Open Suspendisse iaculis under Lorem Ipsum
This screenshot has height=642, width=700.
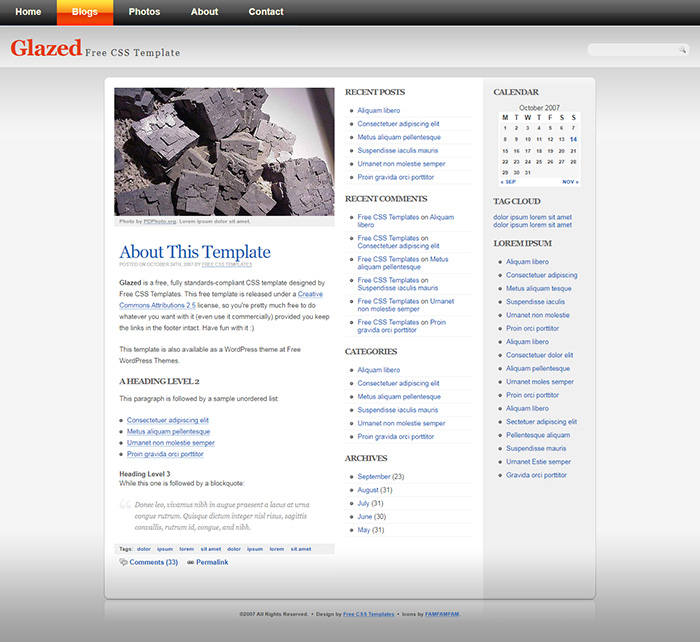535,302
